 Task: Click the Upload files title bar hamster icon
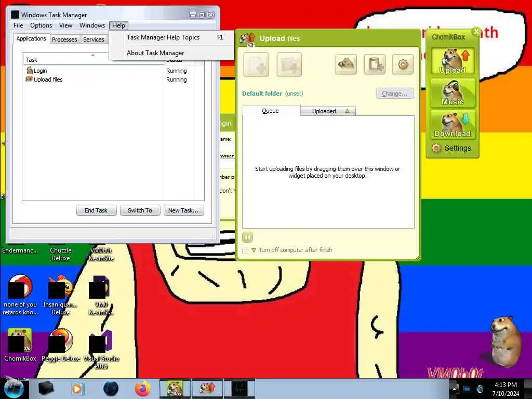coord(248,38)
